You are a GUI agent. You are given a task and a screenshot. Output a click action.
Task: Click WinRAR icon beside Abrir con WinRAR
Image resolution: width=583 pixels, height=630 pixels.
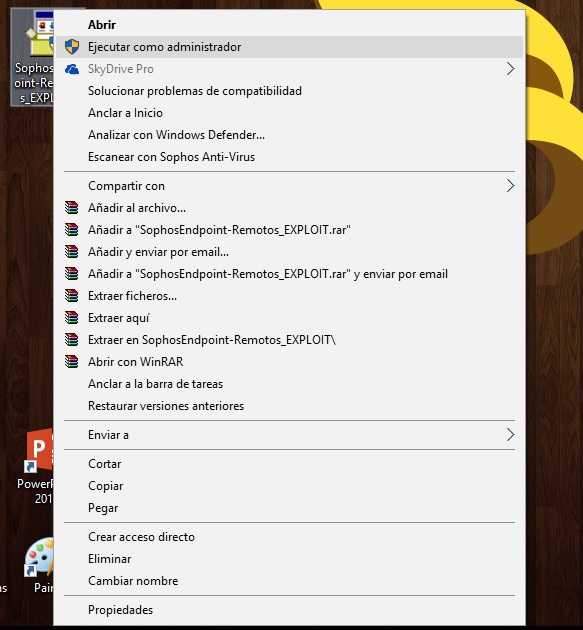point(72,362)
